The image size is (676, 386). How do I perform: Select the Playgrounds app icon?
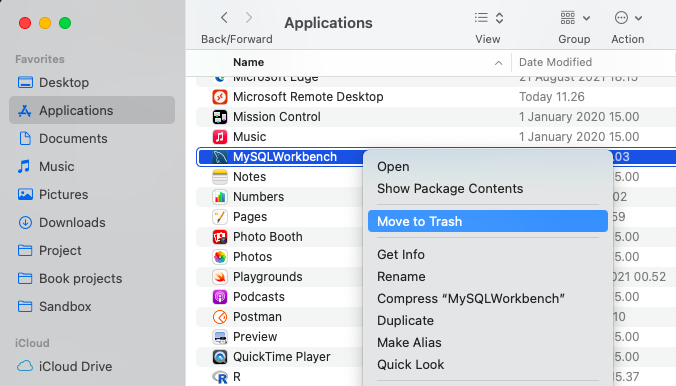pos(220,276)
